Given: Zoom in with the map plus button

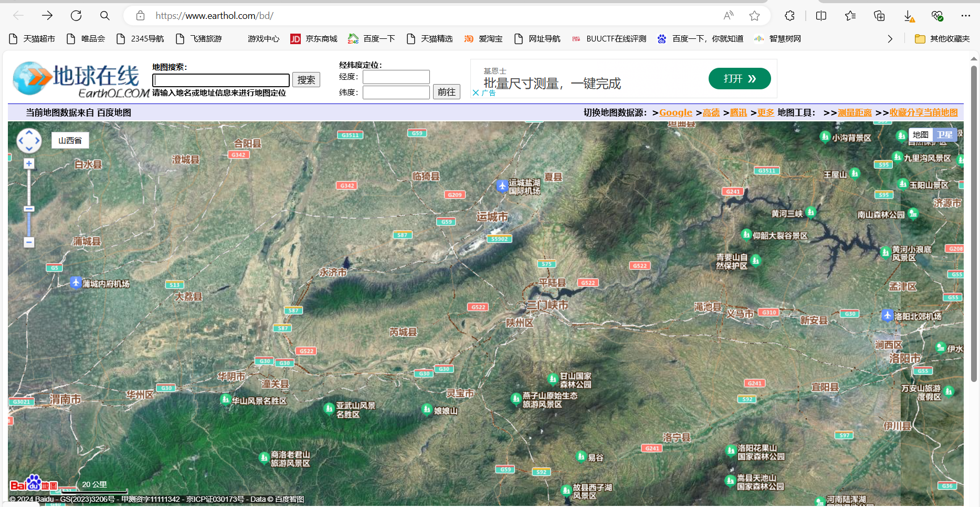Looking at the screenshot, I should (29, 164).
